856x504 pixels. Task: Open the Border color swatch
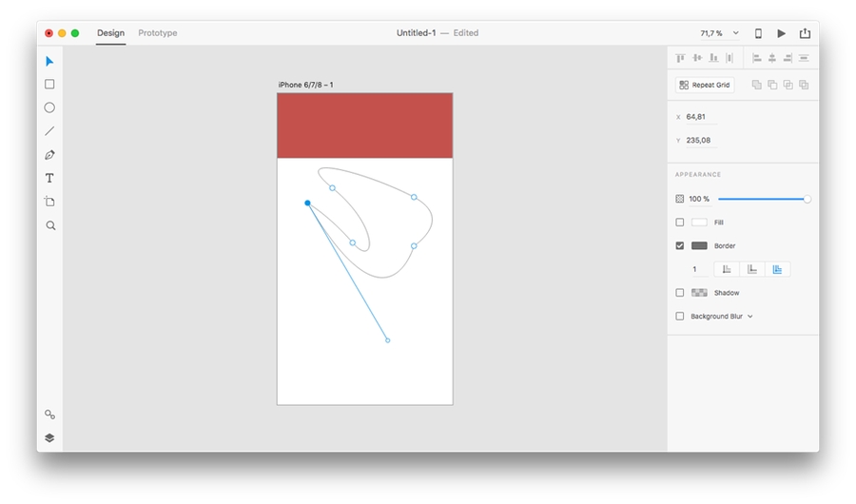(x=699, y=245)
